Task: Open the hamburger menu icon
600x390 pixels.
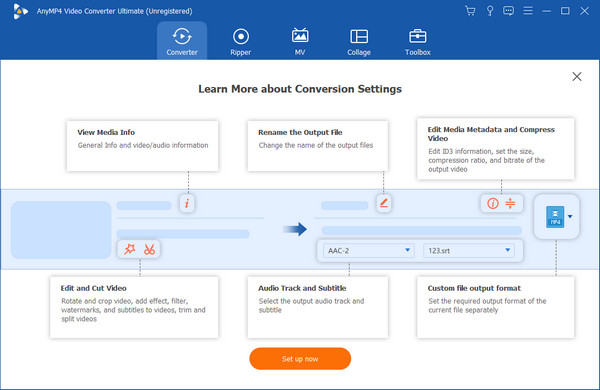Action: (x=528, y=11)
